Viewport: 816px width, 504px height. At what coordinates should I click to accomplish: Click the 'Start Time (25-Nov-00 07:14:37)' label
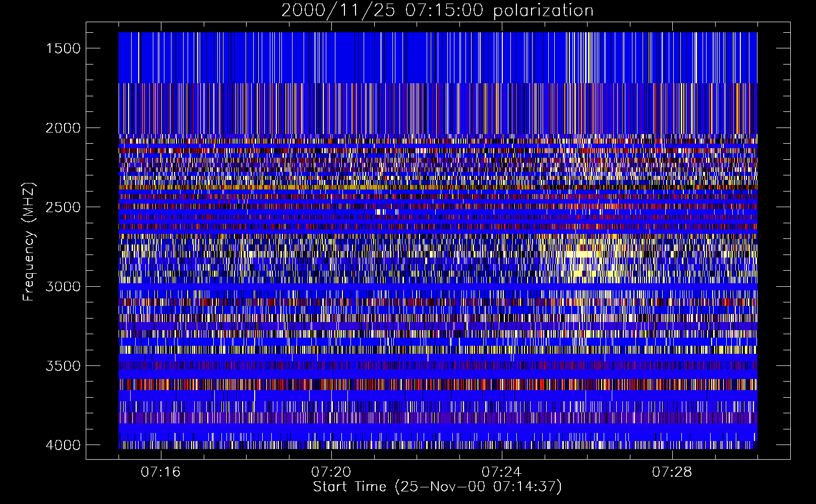[x=437, y=487]
